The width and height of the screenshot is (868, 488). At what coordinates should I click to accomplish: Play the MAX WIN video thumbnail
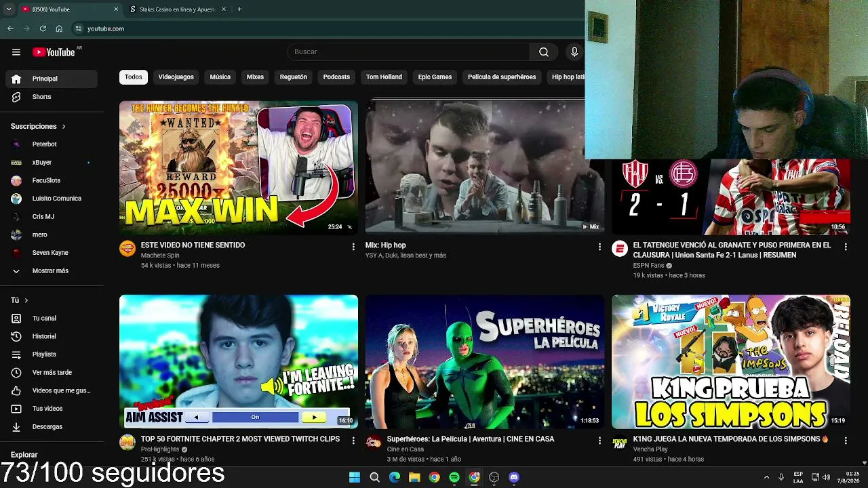(239, 167)
